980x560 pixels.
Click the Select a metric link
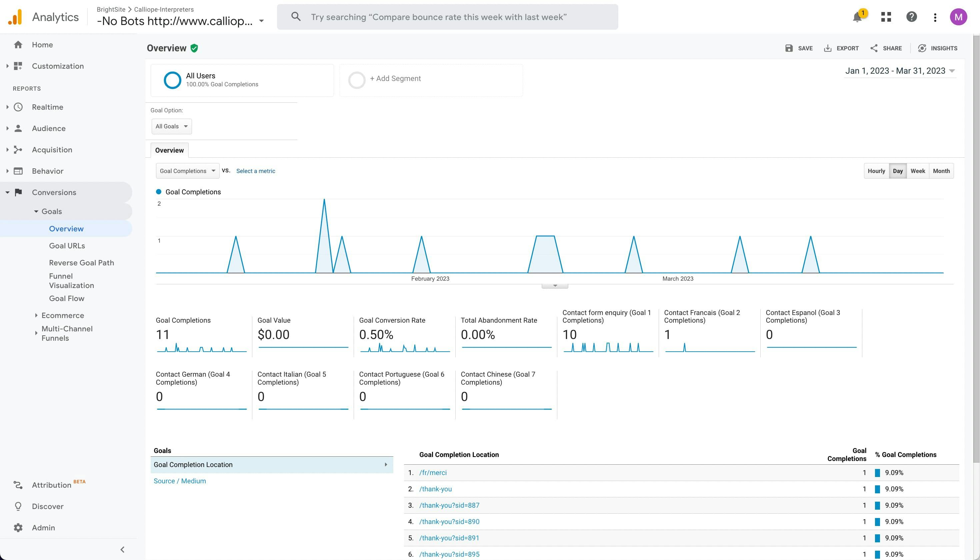click(x=255, y=171)
